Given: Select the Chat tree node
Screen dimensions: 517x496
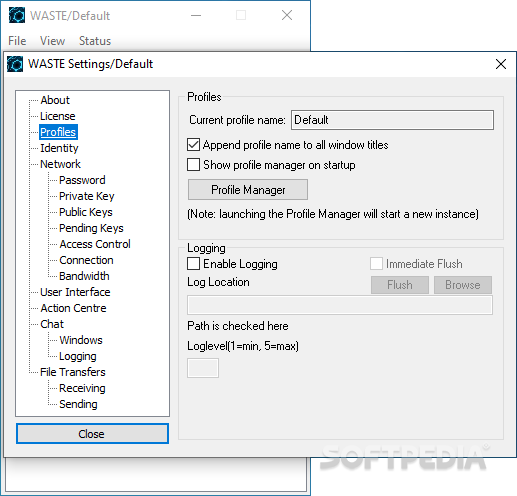Looking at the screenshot, I should pos(52,324).
